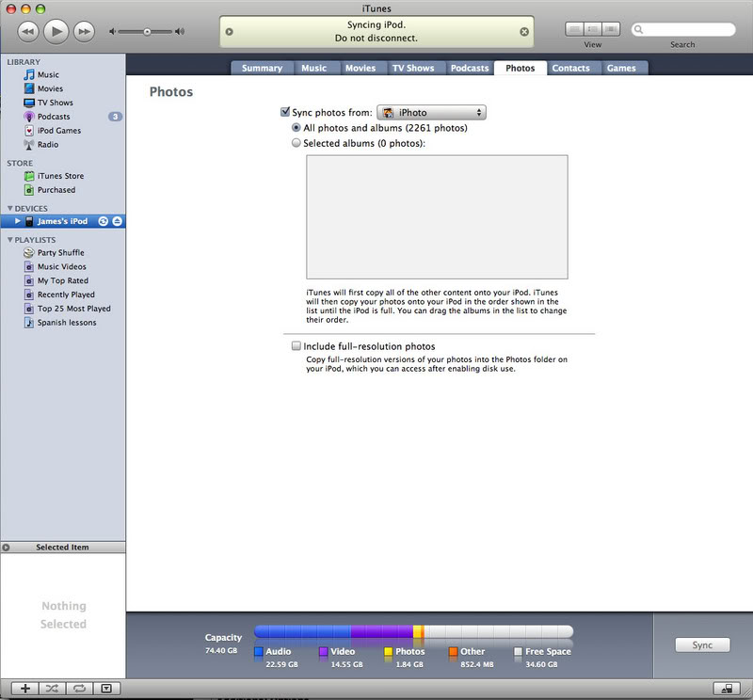Screen dimensions: 753x700
Task: Collapse the Devices section triangle
Action: 10,208
